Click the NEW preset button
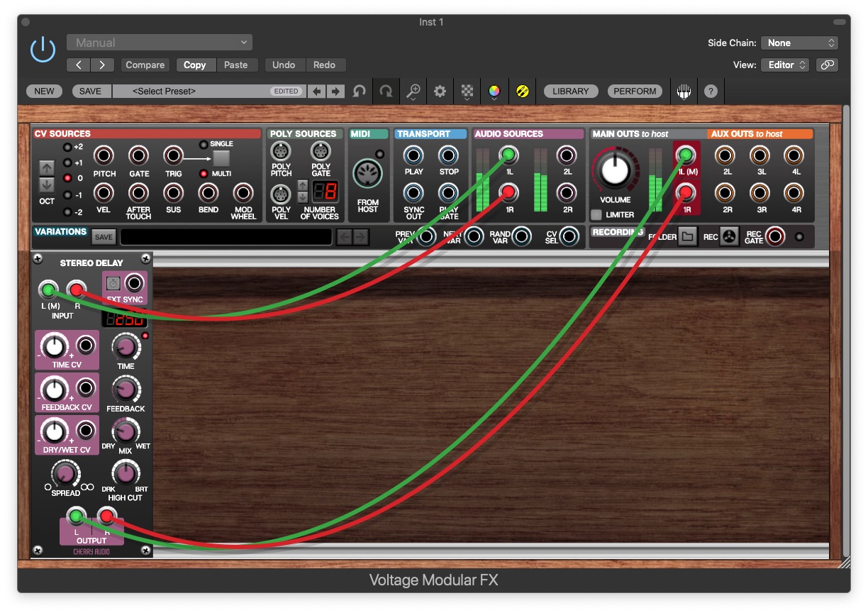868x613 pixels. click(x=44, y=92)
